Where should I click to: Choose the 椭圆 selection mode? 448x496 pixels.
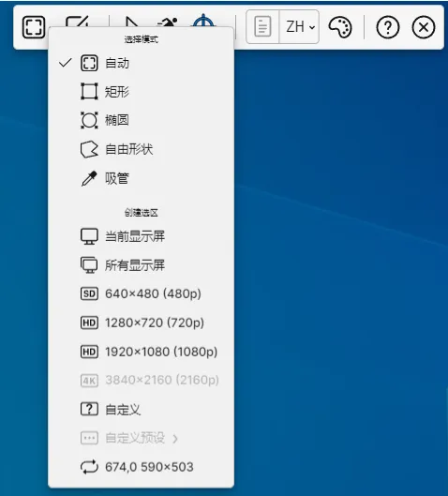coord(141,120)
